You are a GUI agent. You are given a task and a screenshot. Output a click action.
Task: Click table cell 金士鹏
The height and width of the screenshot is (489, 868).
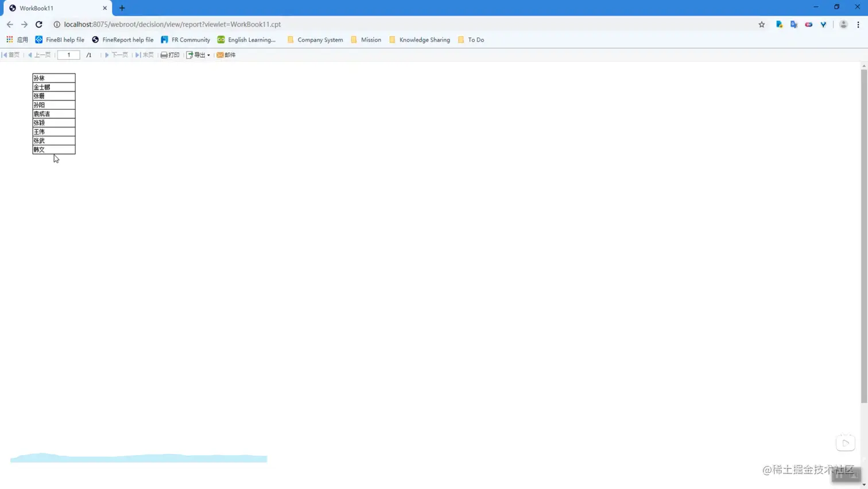coord(54,87)
